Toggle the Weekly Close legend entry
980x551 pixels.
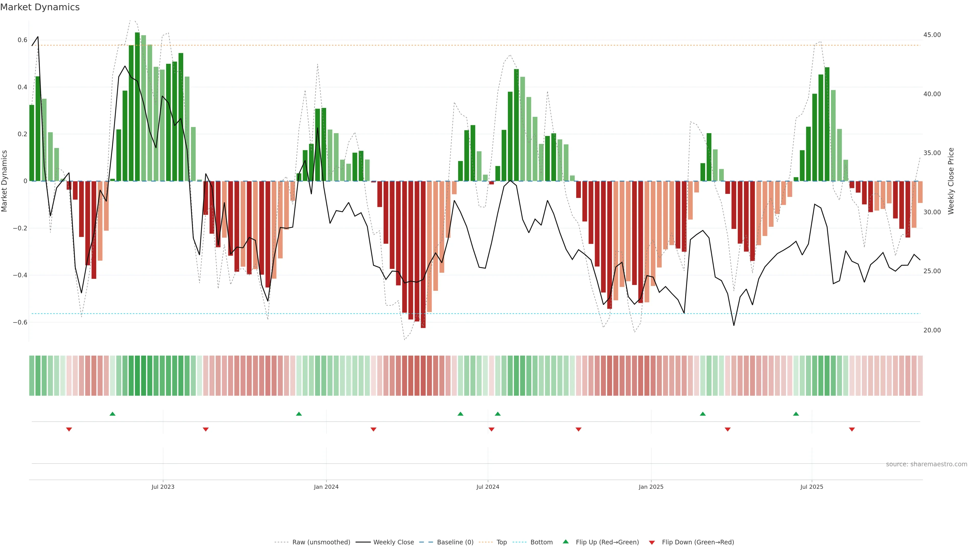point(393,542)
